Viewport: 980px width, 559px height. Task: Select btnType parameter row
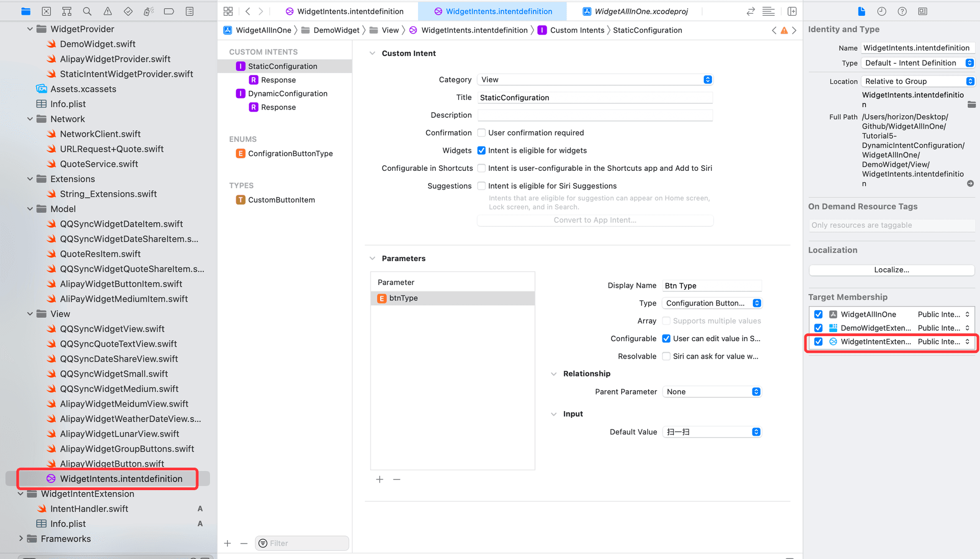(452, 298)
